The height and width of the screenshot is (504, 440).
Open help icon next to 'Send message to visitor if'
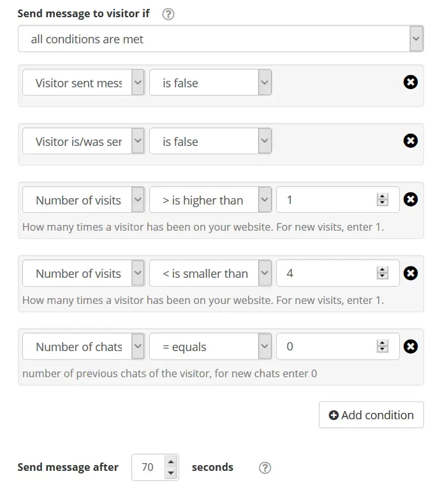coord(168,14)
